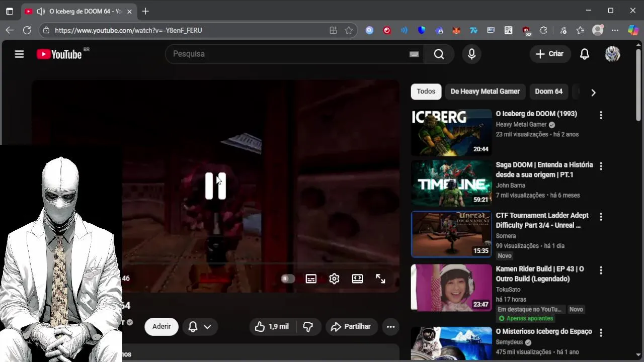Open more actions below the video
Image resolution: width=644 pixels, height=362 pixels.
tap(390, 327)
